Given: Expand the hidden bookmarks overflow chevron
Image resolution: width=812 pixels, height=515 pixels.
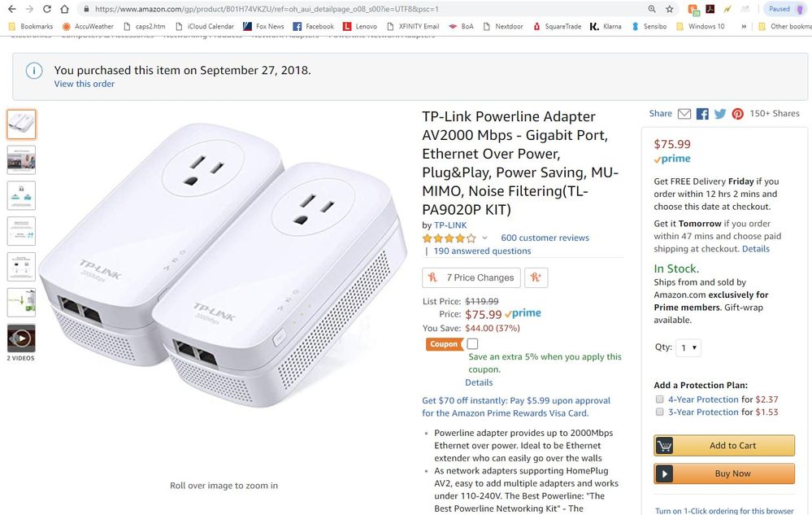Looking at the screenshot, I should [744, 26].
